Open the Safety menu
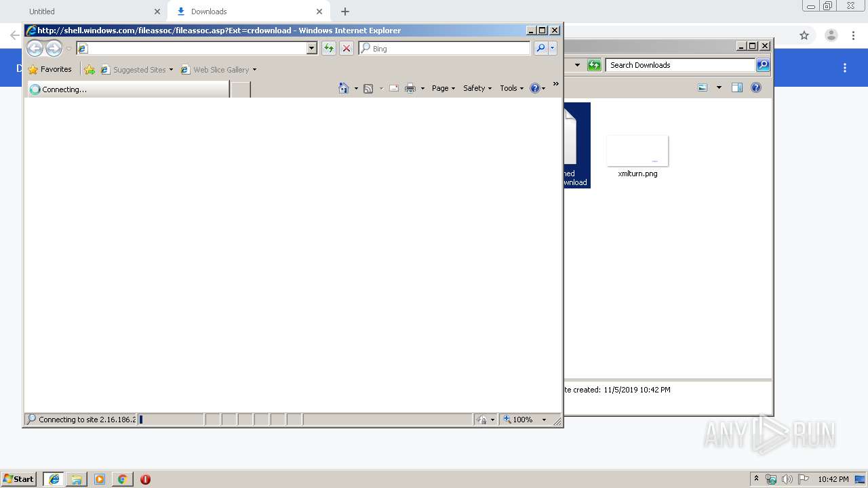The width and height of the screenshot is (868, 488). pos(477,88)
